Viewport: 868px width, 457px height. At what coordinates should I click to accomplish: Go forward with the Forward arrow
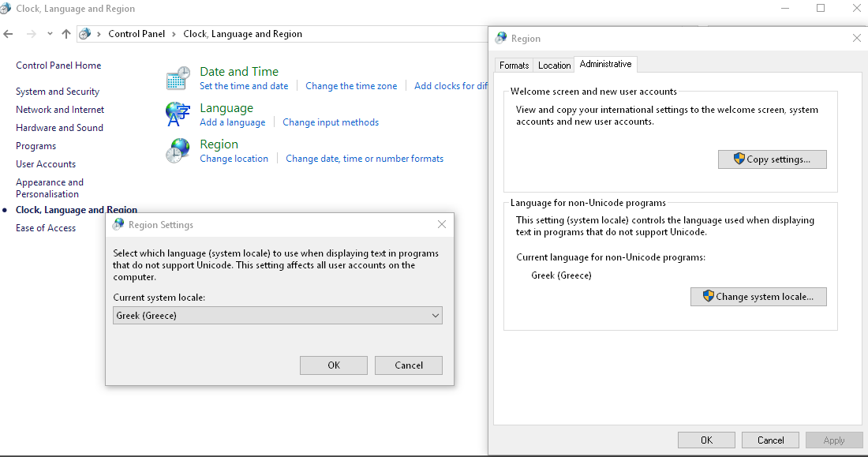coord(32,34)
